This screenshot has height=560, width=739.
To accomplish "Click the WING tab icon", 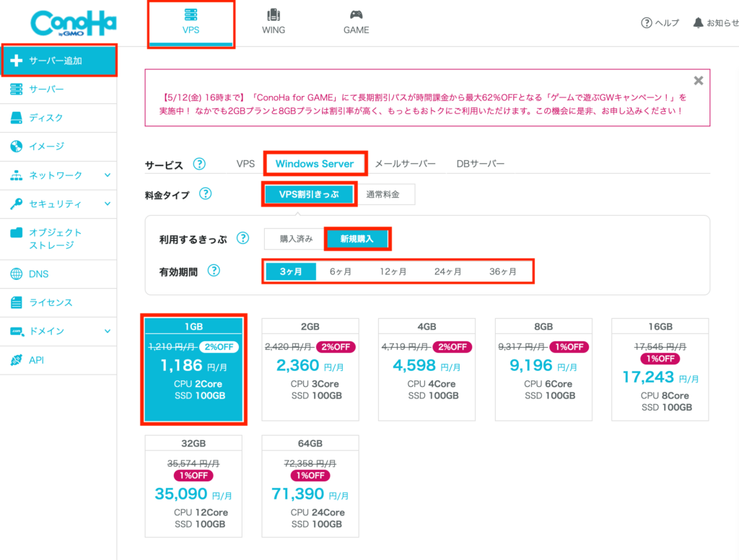I will click(x=274, y=14).
